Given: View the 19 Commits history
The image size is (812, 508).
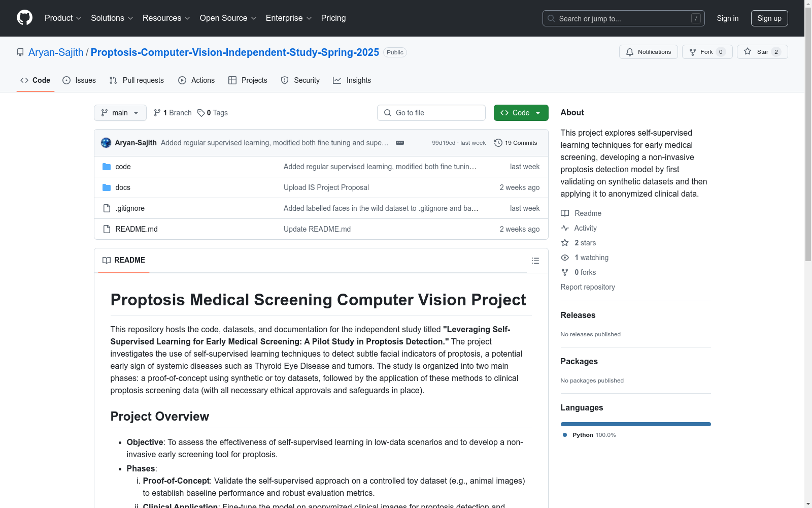Looking at the screenshot, I should coord(516,143).
